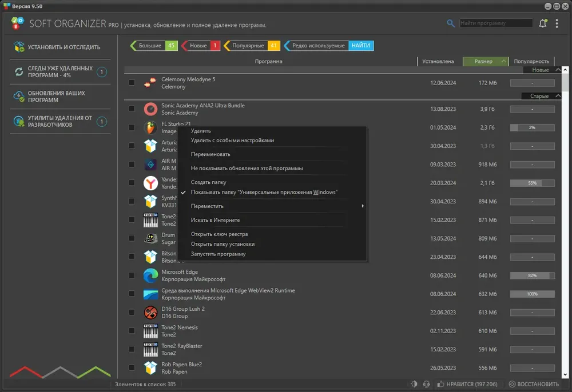Choose Удалить from the context menu
Screen dimensions: 572x392
tap(201, 131)
